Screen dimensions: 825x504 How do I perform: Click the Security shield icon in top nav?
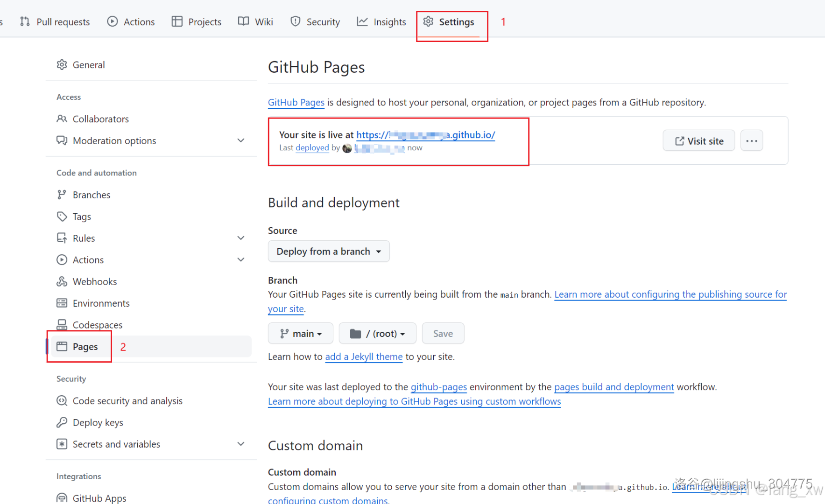296,21
